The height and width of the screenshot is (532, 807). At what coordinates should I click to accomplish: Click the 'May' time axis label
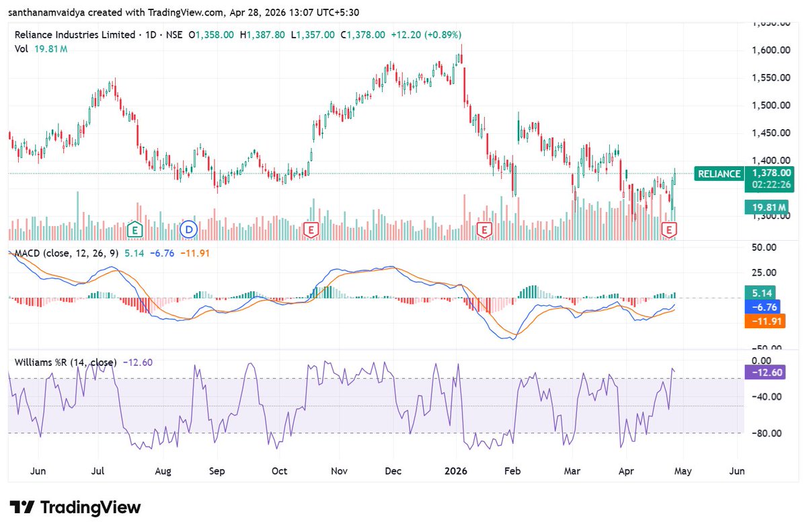click(685, 471)
